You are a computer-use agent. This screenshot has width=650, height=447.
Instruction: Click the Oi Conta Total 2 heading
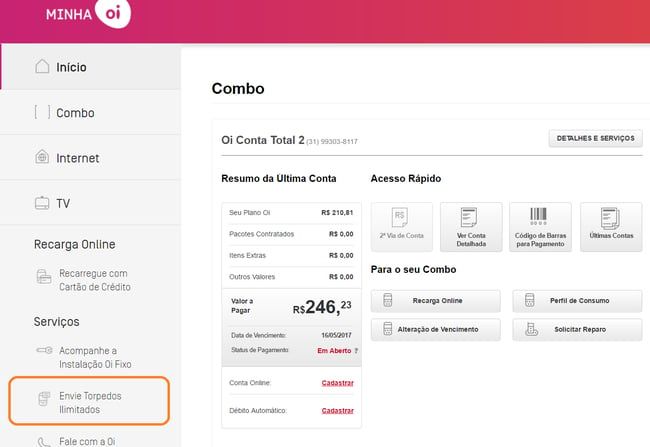[x=263, y=140]
